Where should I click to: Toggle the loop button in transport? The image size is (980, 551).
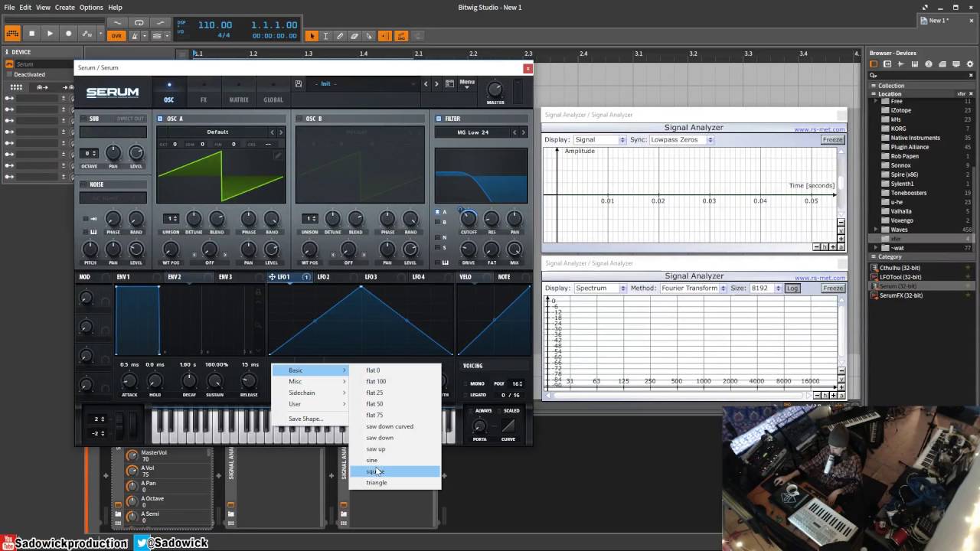pyautogui.click(x=139, y=23)
